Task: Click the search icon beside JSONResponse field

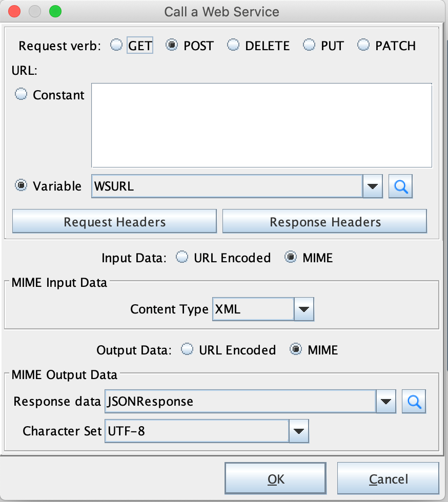Action: [x=414, y=402]
